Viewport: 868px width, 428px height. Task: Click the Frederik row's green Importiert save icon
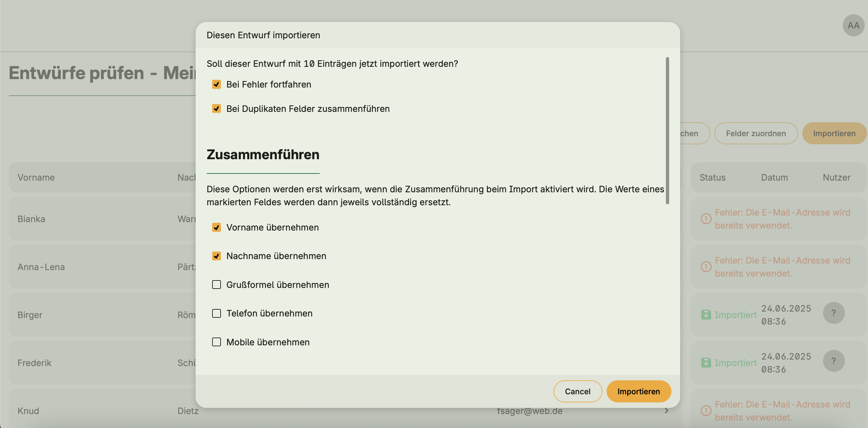coord(706,363)
